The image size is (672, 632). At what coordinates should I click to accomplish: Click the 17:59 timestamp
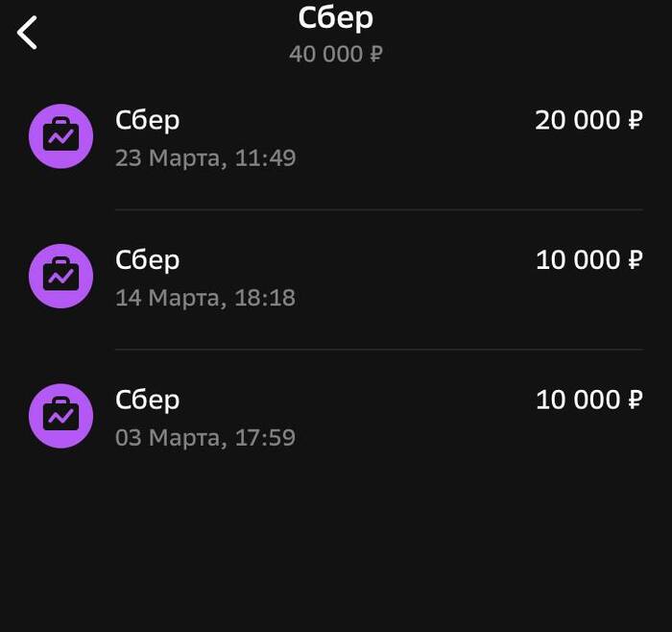click(x=265, y=438)
